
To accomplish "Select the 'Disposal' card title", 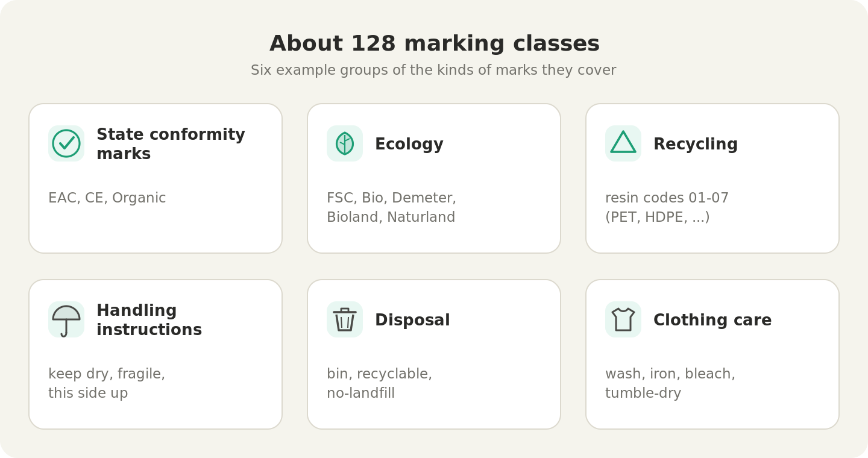I will point(412,321).
